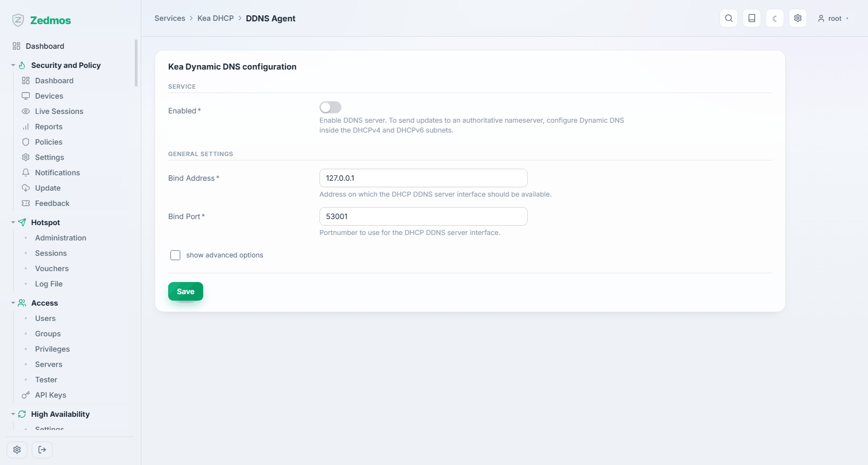Navigate to Access Users
The image size is (868, 465).
coord(45,318)
